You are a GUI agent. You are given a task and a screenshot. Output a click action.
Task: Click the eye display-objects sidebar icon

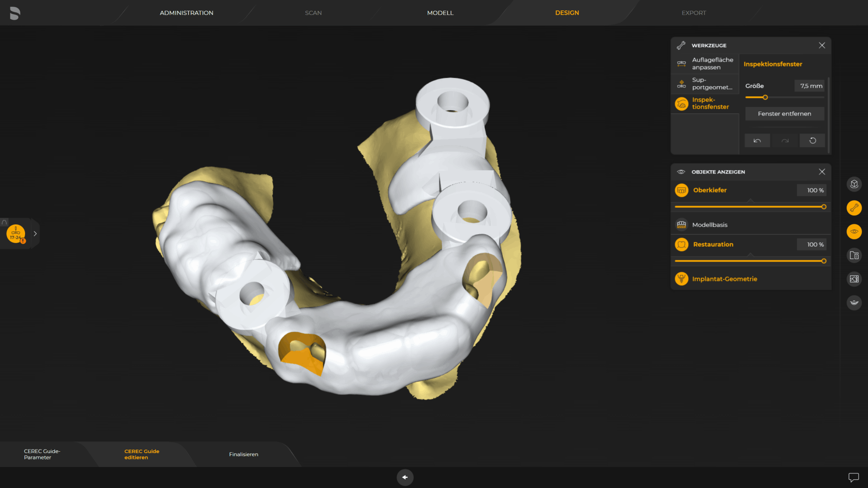(x=854, y=231)
